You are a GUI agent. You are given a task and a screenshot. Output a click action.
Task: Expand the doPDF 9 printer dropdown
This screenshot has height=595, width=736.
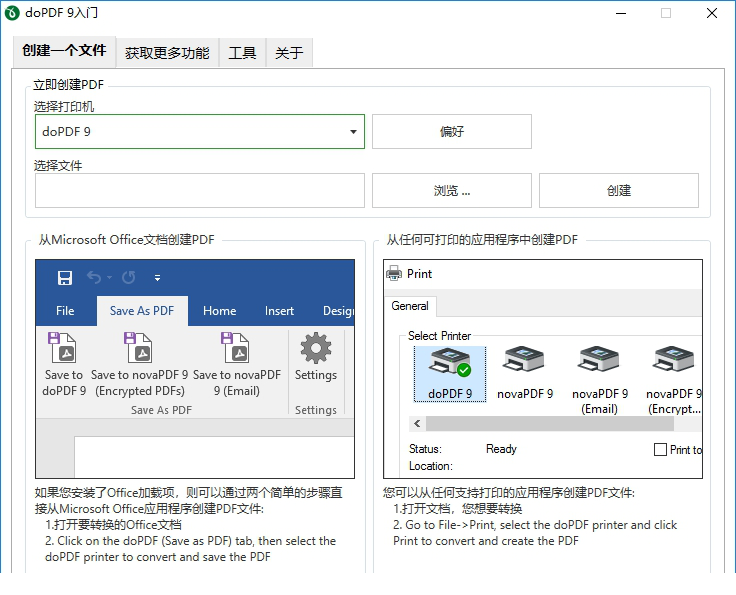point(354,132)
